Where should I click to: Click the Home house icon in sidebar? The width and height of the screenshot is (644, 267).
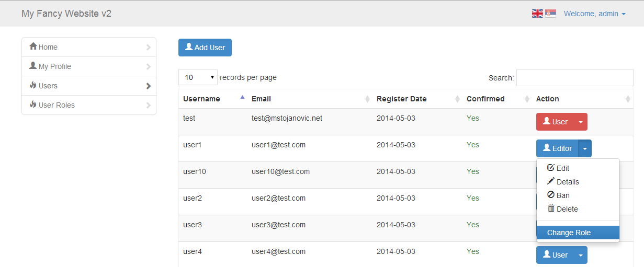33,47
